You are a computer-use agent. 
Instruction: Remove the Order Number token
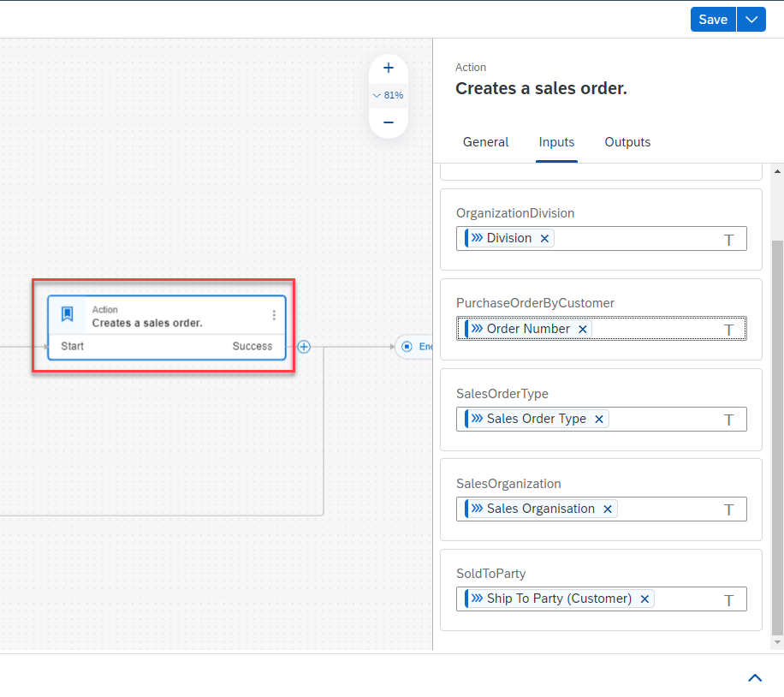coord(583,329)
